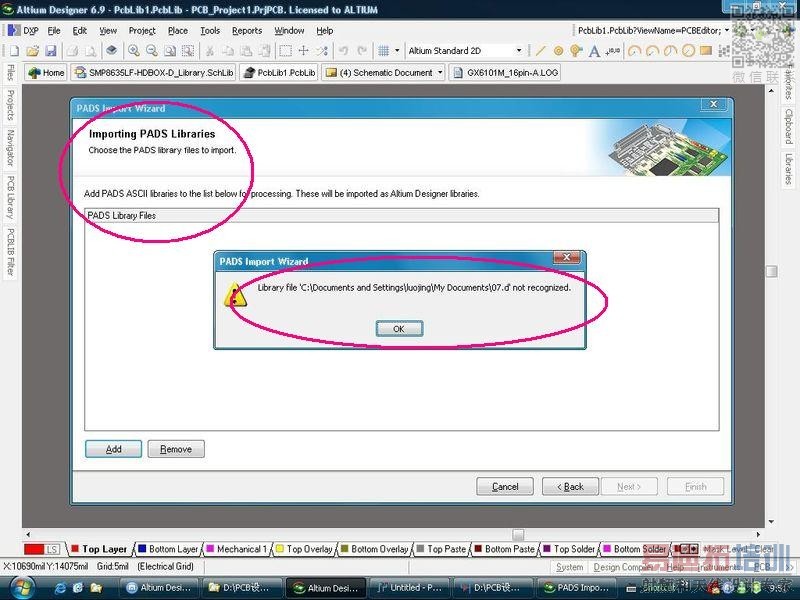Click the print icon in toolbar
The width and height of the screenshot is (800, 600).
pyautogui.click(x=72, y=51)
